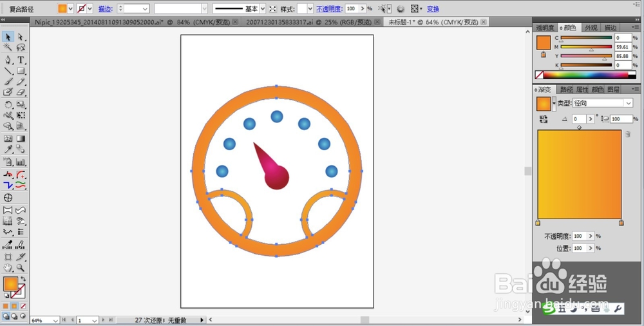Select the Mesh tool
This screenshot has width=644, height=326.
point(8,139)
